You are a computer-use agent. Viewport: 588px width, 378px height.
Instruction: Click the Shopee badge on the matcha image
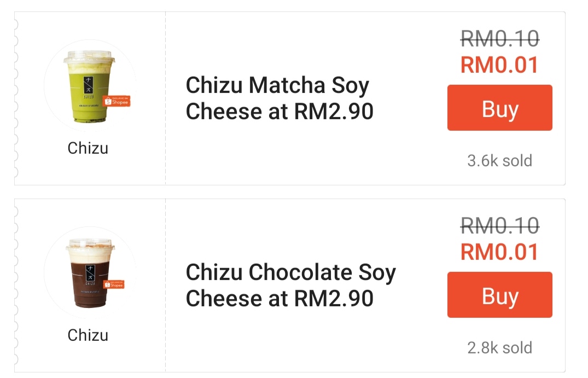117,101
